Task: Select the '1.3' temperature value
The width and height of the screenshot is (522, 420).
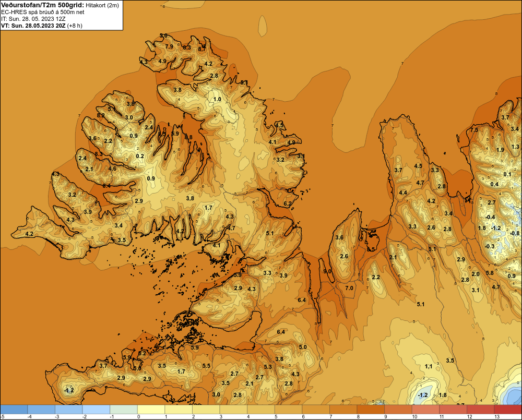Action: [x=515, y=147]
